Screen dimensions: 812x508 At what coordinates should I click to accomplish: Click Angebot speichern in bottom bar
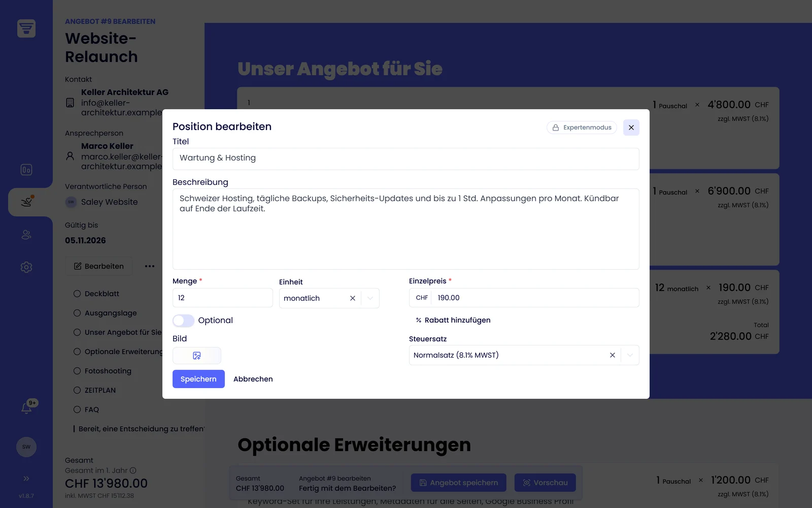(459, 483)
